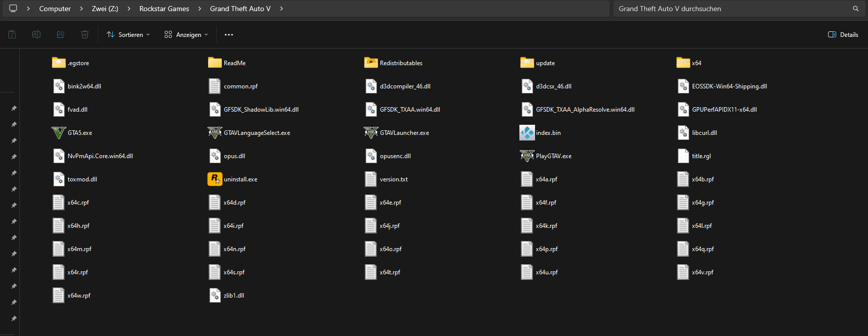868x336 pixels.
Task: Toggle the Details pane
Action: coord(843,35)
